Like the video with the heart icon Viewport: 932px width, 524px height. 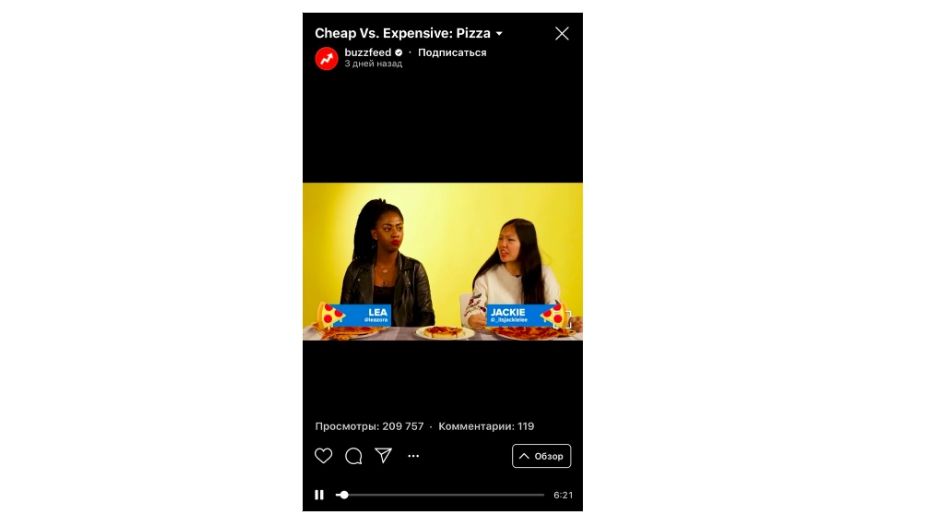[x=323, y=456]
